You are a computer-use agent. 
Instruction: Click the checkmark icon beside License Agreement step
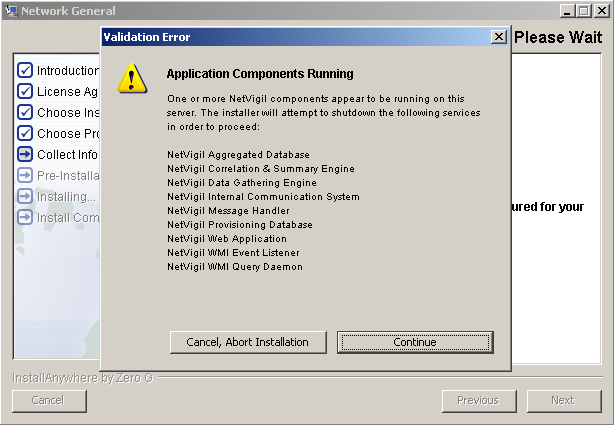click(25, 92)
